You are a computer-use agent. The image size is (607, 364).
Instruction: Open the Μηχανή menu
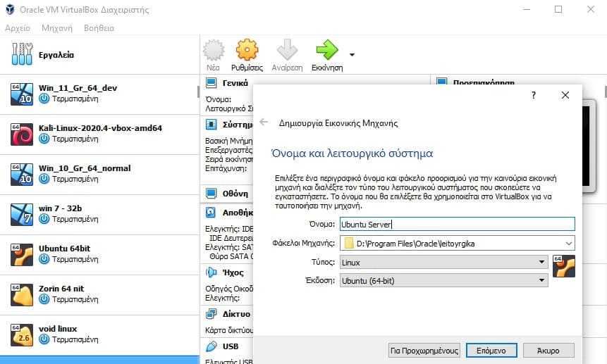(x=57, y=28)
